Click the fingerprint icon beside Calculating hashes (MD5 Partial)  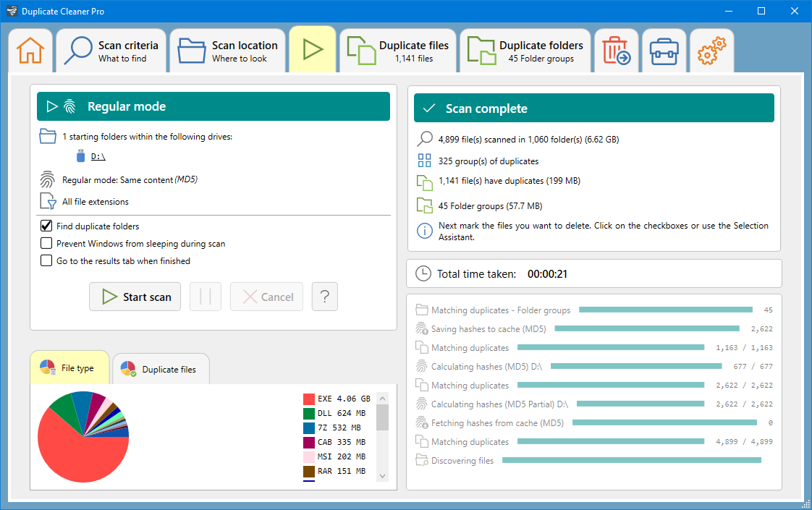(x=422, y=404)
